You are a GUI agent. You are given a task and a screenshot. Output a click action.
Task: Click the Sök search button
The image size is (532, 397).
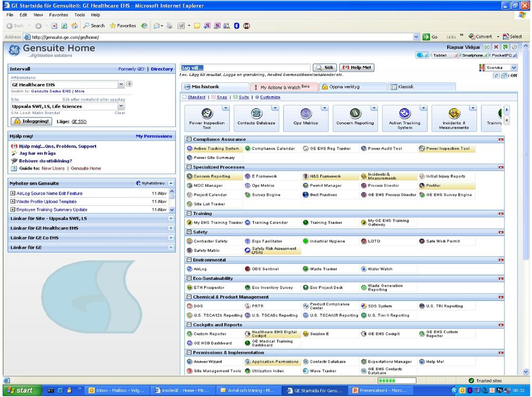pyautogui.click(x=325, y=68)
